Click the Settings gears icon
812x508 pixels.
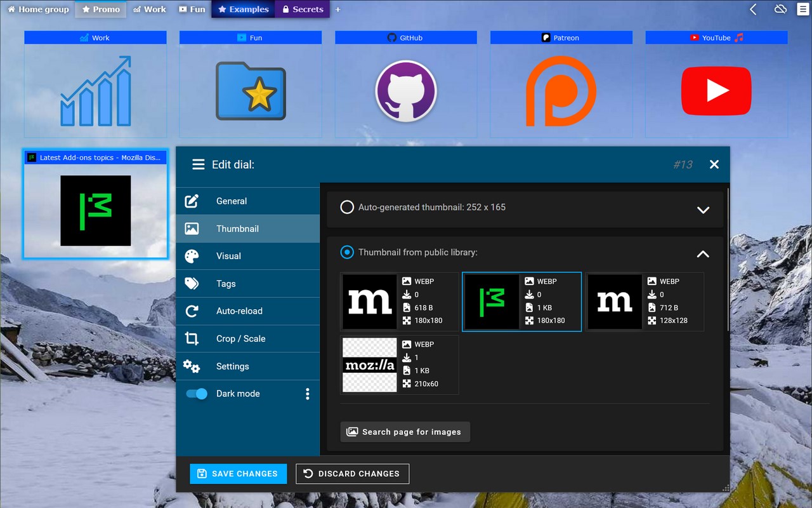coord(192,366)
